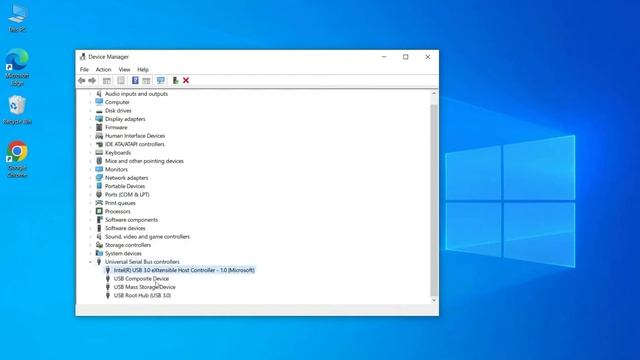Select the Keyboards label
The image size is (640, 360).
tap(118, 153)
